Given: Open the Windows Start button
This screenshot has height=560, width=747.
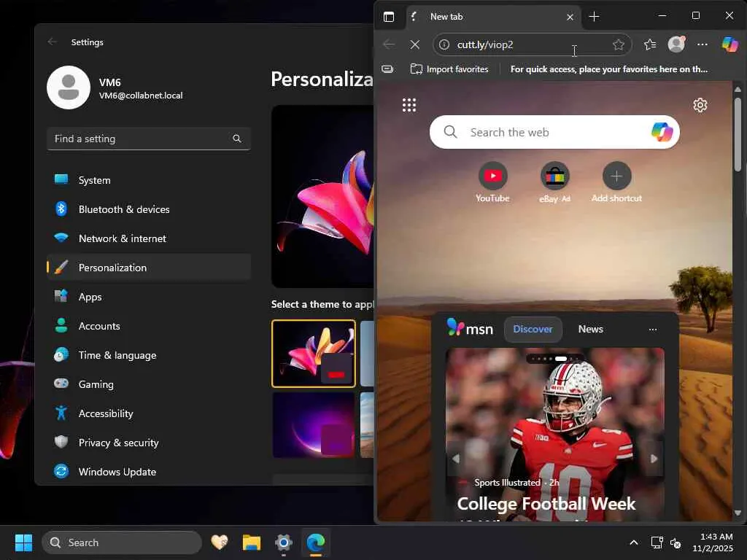Looking at the screenshot, I should click(x=23, y=542).
